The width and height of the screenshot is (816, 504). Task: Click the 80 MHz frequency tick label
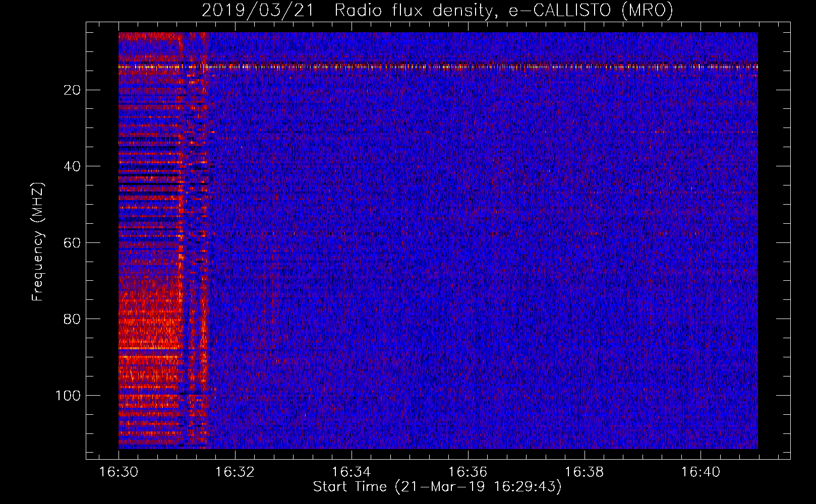pos(73,319)
